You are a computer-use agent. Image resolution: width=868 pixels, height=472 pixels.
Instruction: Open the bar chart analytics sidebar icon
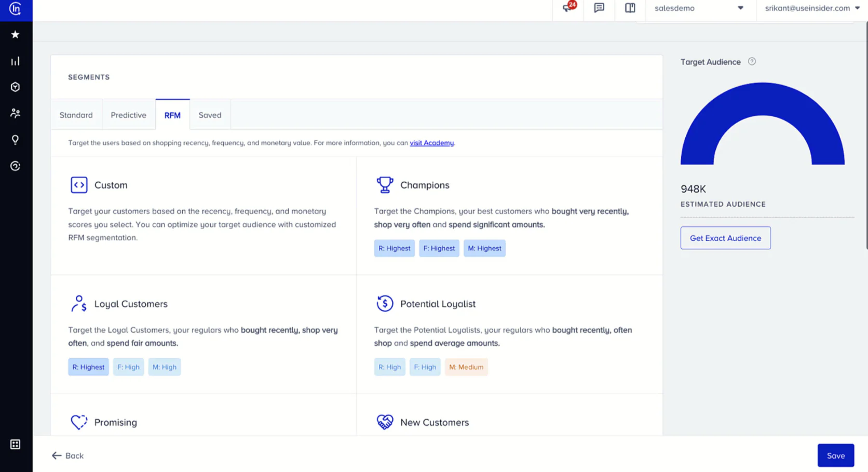[x=15, y=61]
